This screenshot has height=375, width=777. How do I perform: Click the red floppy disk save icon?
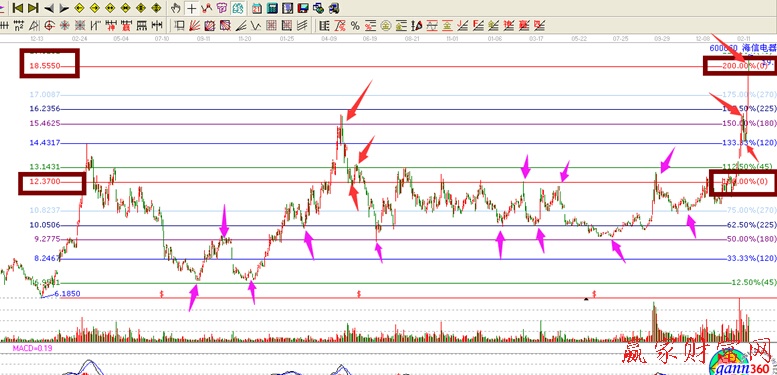(303, 8)
